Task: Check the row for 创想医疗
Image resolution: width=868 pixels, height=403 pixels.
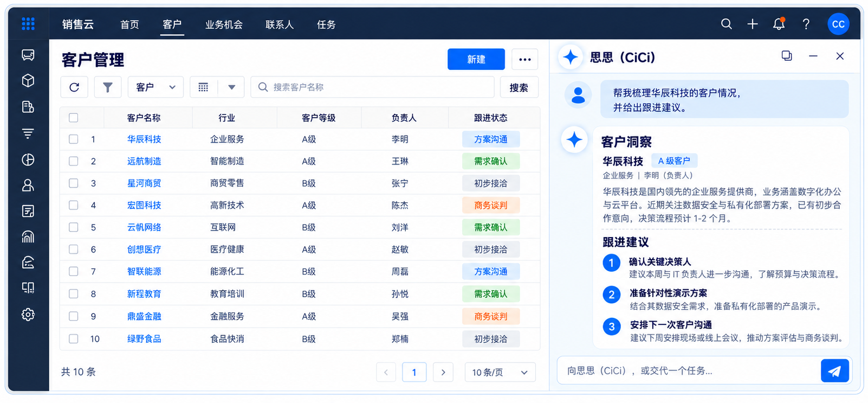Action: click(x=74, y=250)
